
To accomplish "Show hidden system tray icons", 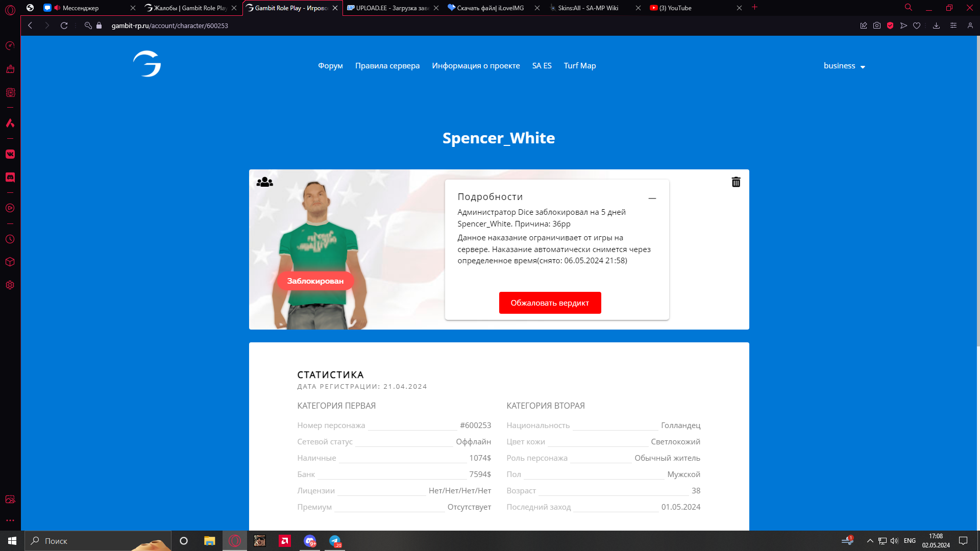I will tap(870, 541).
